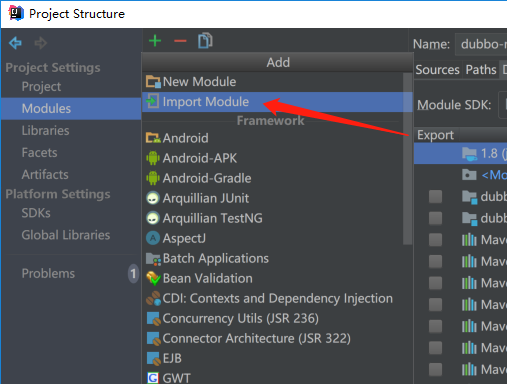This screenshot has width=507, height=384.
Task: Select Android-APK framework icon entry
Action: (153, 158)
